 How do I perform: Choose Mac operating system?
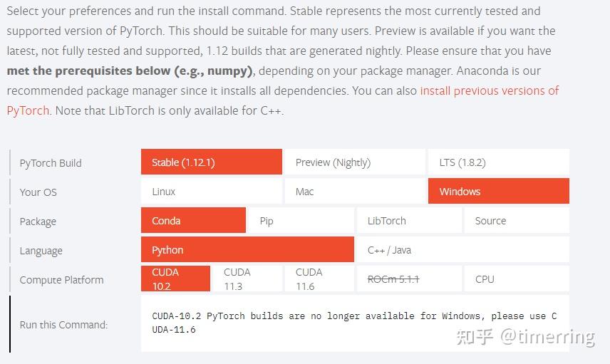[354, 192]
